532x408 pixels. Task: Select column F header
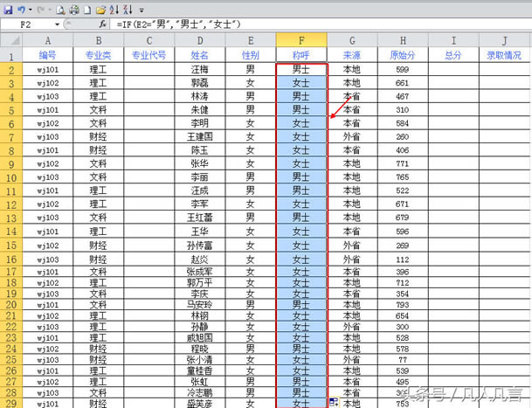[x=301, y=40]
